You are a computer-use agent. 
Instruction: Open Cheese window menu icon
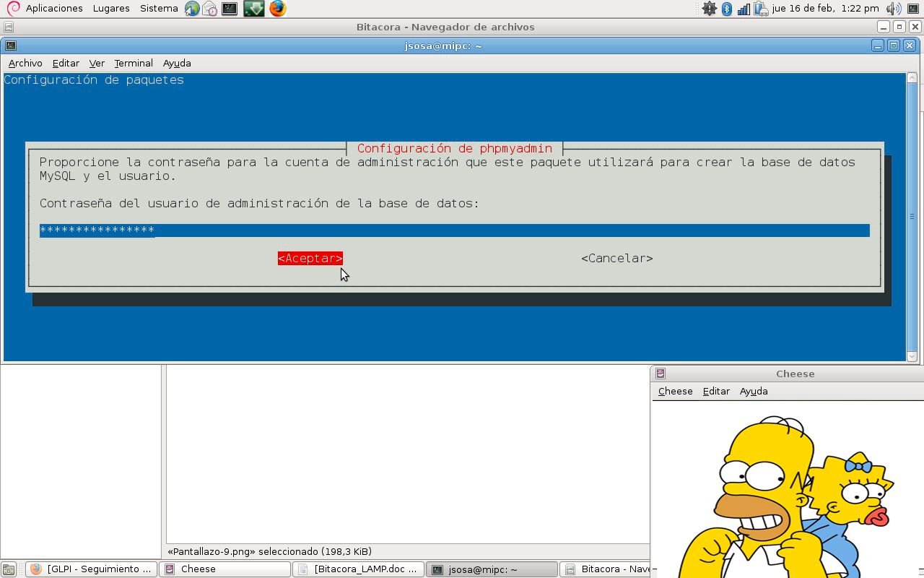pyautogui.click(x=661, y=374)
